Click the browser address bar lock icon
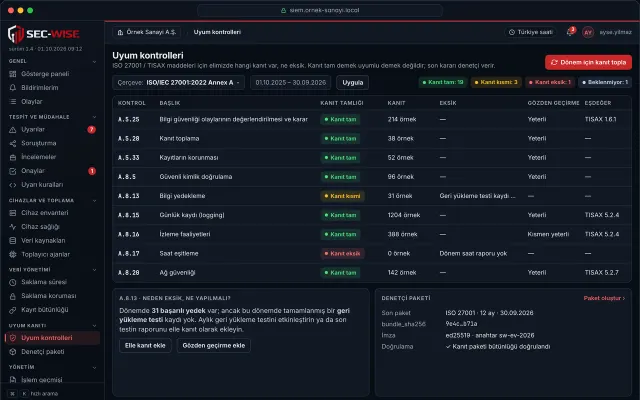 283,11
